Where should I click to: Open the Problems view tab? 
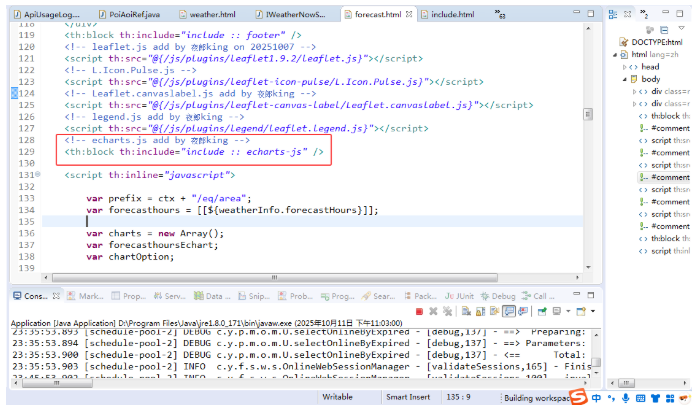pos(295,296)
